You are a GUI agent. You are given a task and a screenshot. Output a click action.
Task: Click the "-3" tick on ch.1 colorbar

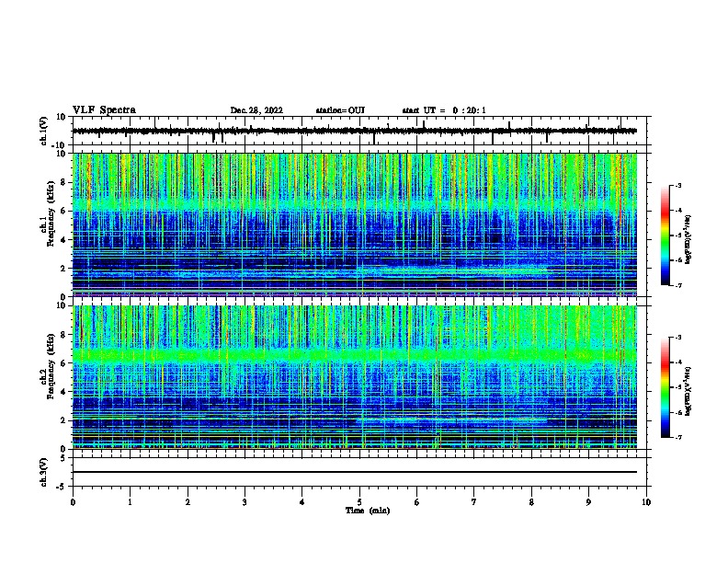coord(678,185)
